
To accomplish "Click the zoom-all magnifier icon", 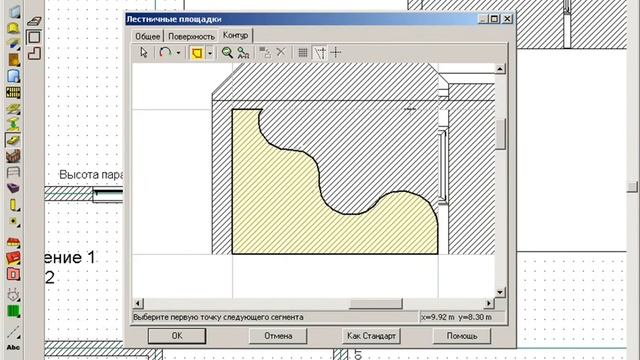I will click(244, 53).
